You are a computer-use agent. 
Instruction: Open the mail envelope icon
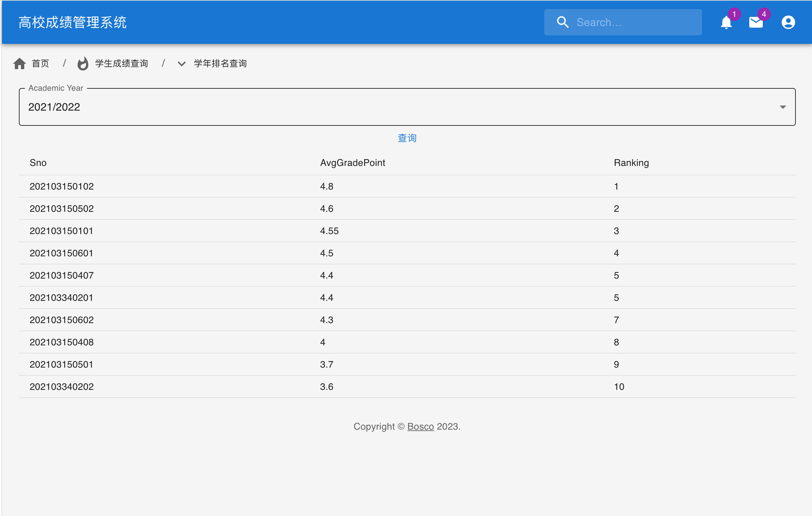[756, 23]
